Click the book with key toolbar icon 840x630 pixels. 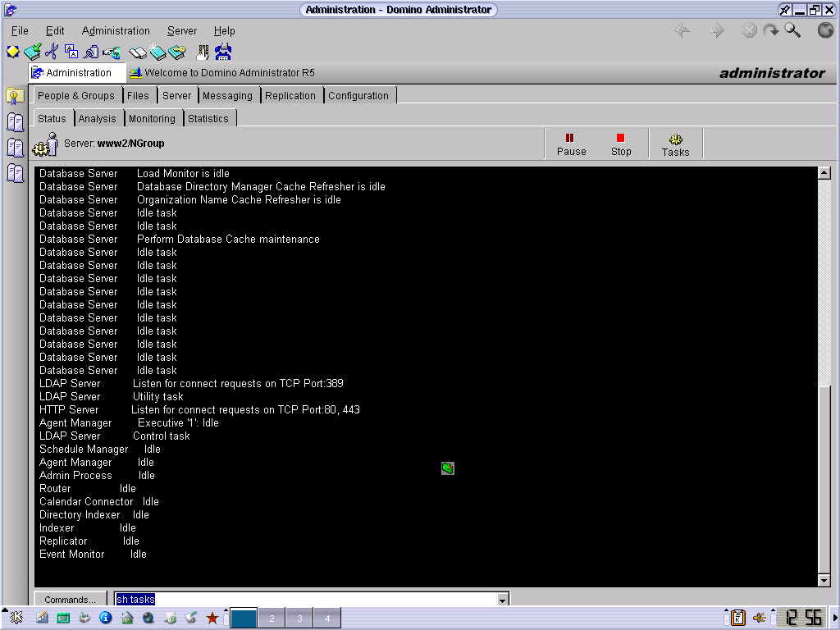177,52
